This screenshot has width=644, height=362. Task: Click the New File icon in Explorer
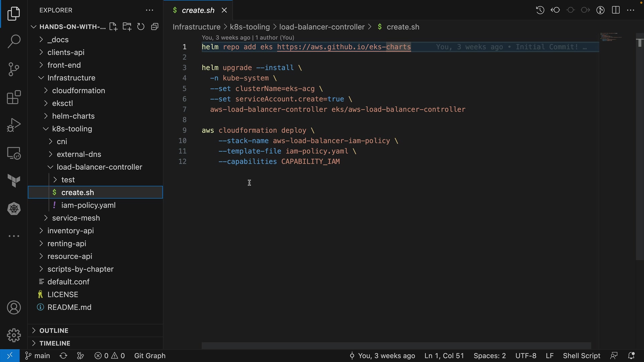tap(113, 27)
